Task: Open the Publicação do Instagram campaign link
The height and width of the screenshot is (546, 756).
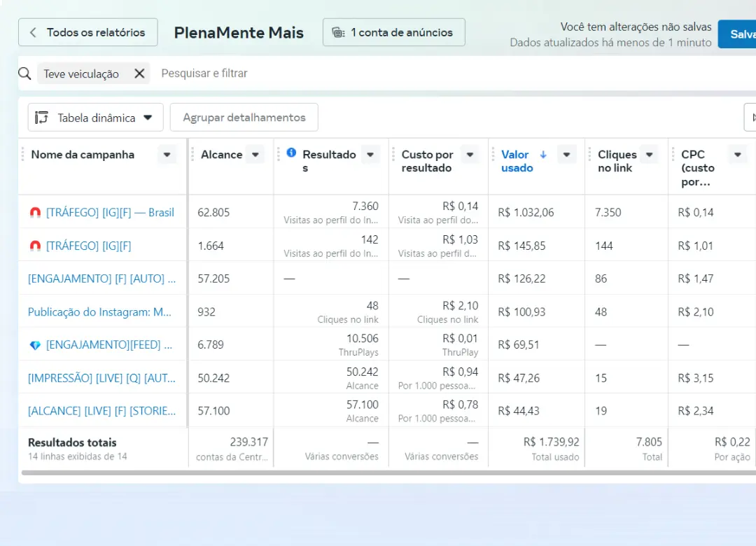Action: coord(99,312)
